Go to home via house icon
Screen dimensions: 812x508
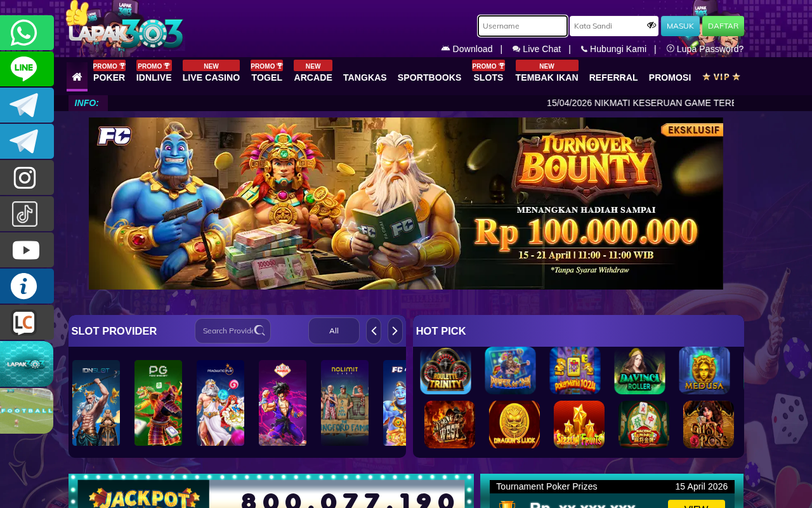coord(77,77)
